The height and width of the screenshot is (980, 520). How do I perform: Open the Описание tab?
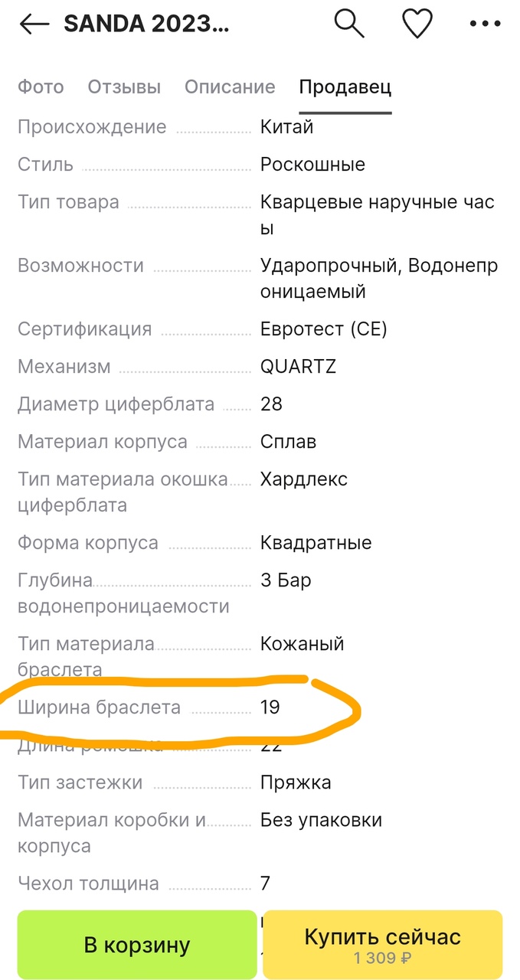coord(230,87)
